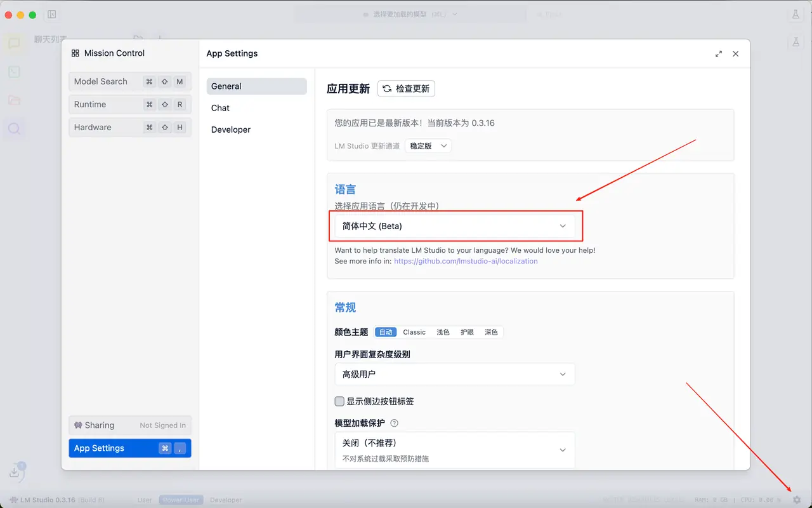The image size is (812, 508).
Task: Open My Models folder icon in left sidebar
Action: [14, 100]
